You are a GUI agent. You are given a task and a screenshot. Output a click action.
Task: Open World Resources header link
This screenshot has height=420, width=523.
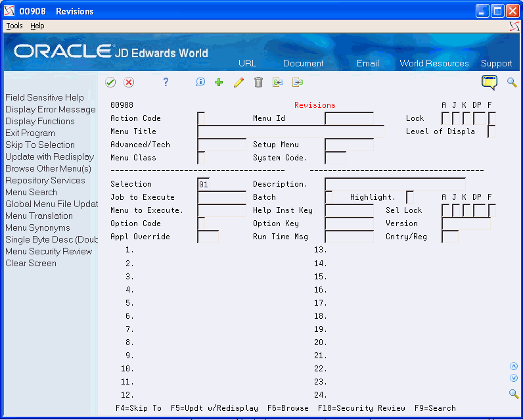pyautogui.click(x=434, y=63)
